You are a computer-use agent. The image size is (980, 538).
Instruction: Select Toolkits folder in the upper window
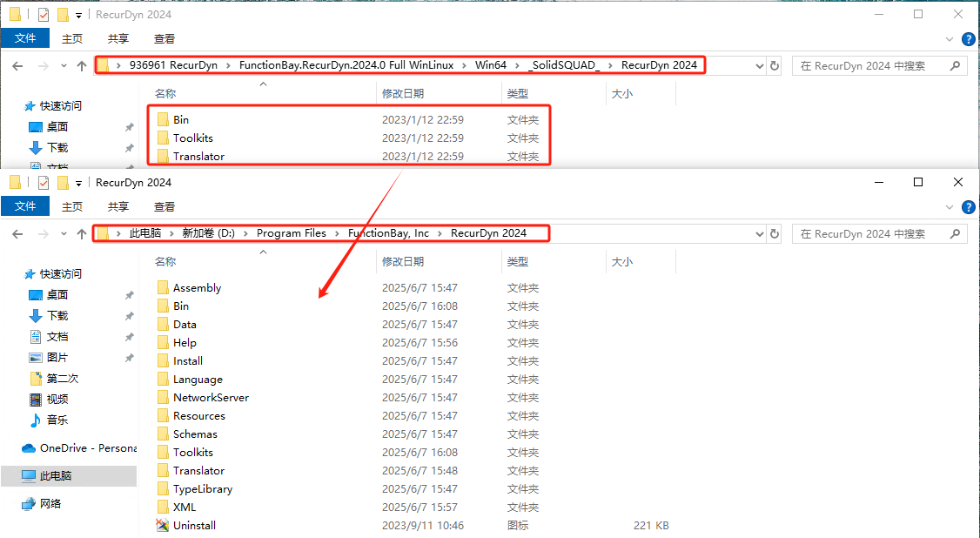tap(192, 138)
